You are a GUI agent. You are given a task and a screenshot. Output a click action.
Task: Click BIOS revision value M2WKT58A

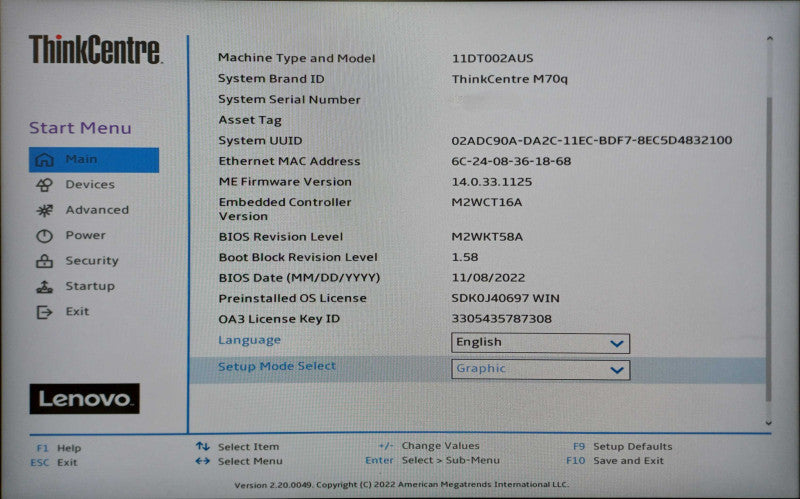tap(487, 237)
